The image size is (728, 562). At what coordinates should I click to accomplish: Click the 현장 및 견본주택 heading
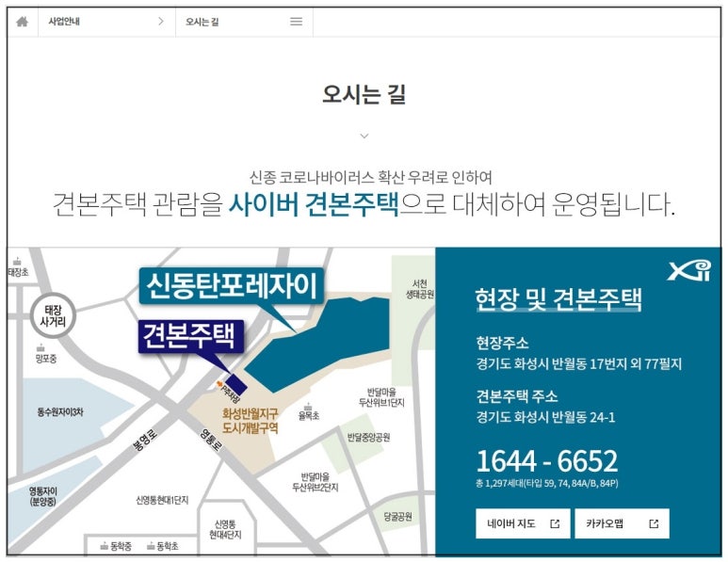pos(558,298)
